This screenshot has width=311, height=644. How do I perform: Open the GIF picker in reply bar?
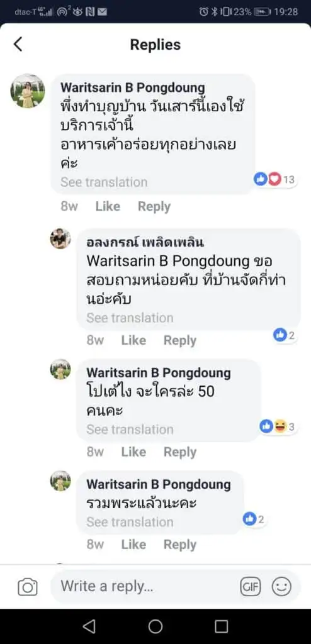click(251, 587)
